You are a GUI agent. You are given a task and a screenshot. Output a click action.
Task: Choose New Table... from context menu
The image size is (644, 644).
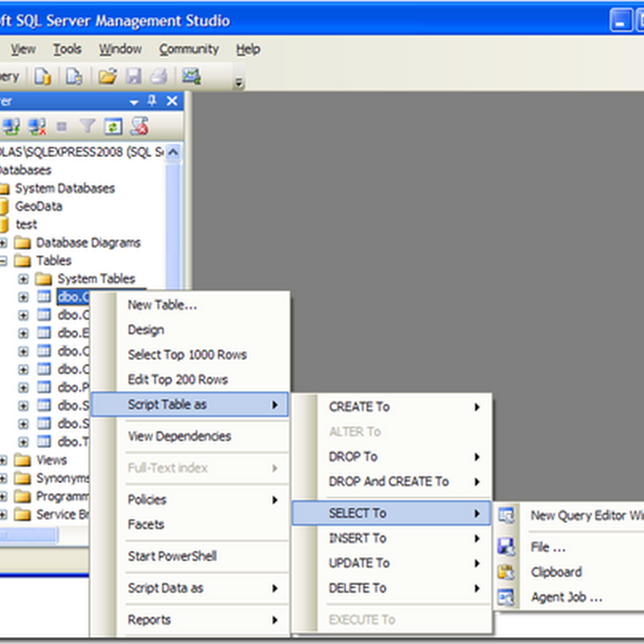coord(163,305)
